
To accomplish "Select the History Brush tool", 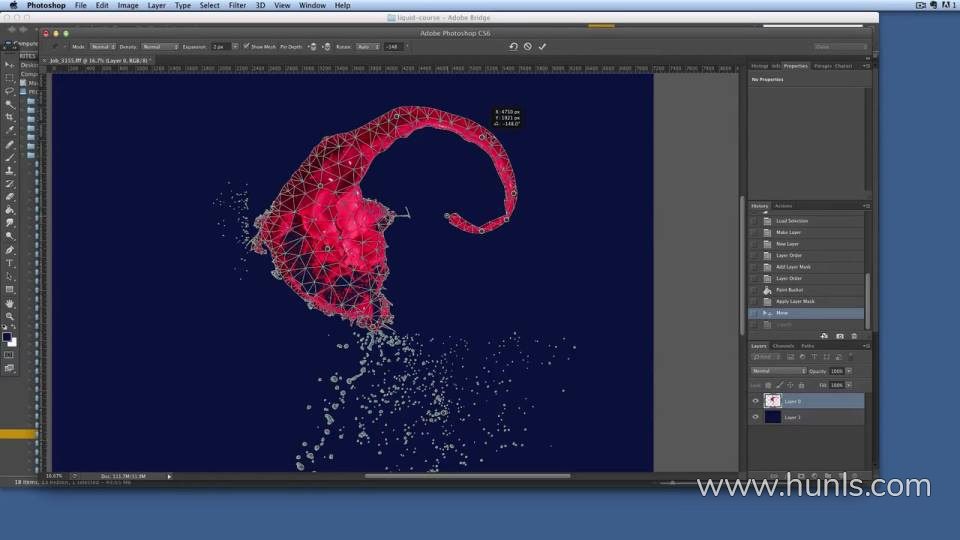I will coord(9,184).
